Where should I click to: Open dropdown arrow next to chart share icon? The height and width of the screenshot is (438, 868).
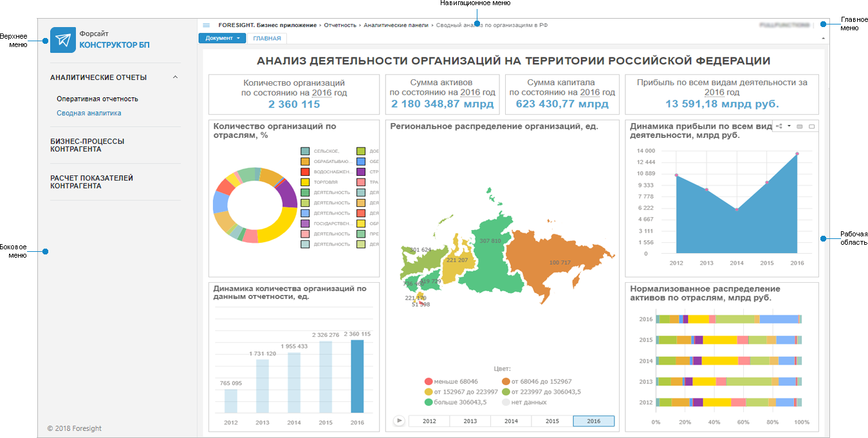pyautogui.click(x=789, y=126)
